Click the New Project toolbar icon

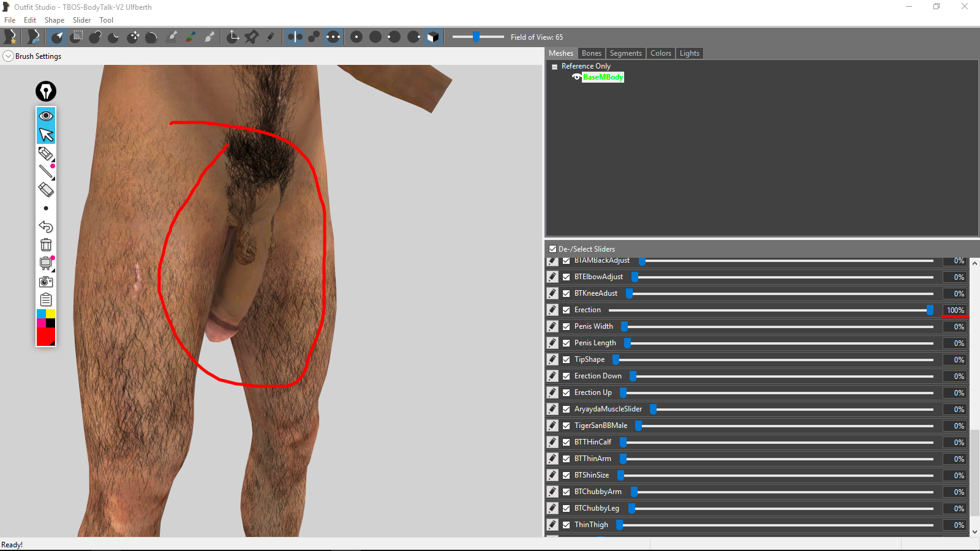[10, 37]
